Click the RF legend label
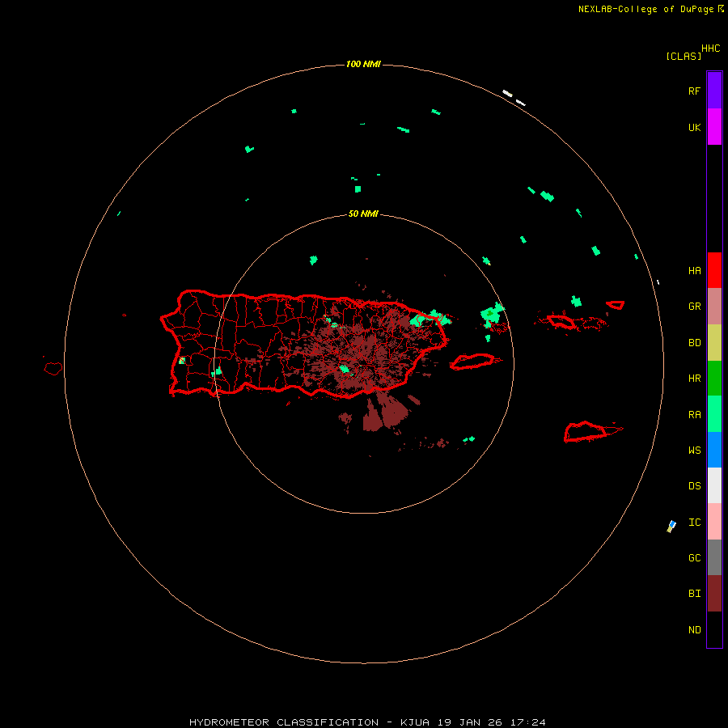This screenshot has height=728, width=728. (694, 91)
